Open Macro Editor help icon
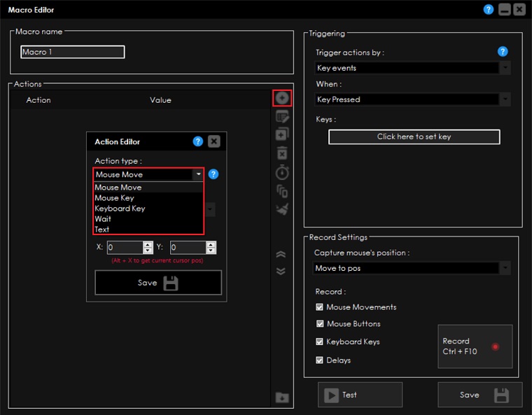The width and height of the screenshot is (532, 415). (x=488, y=10)
